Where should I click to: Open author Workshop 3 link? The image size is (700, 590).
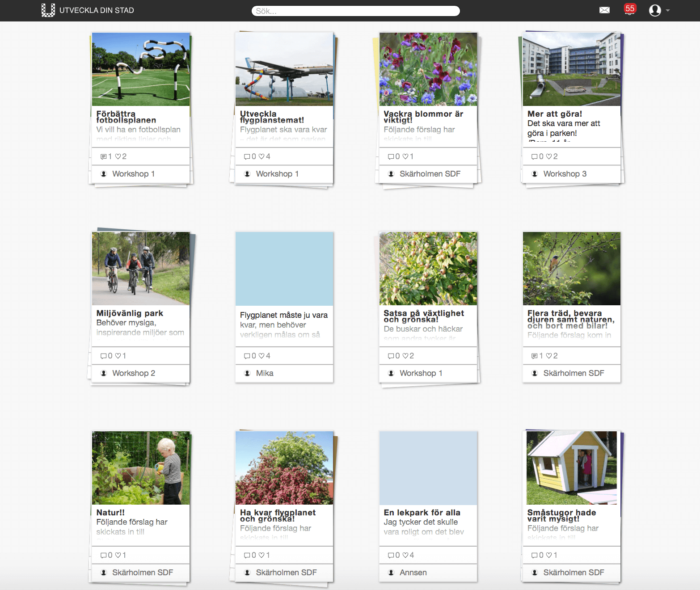click(565, 174)
